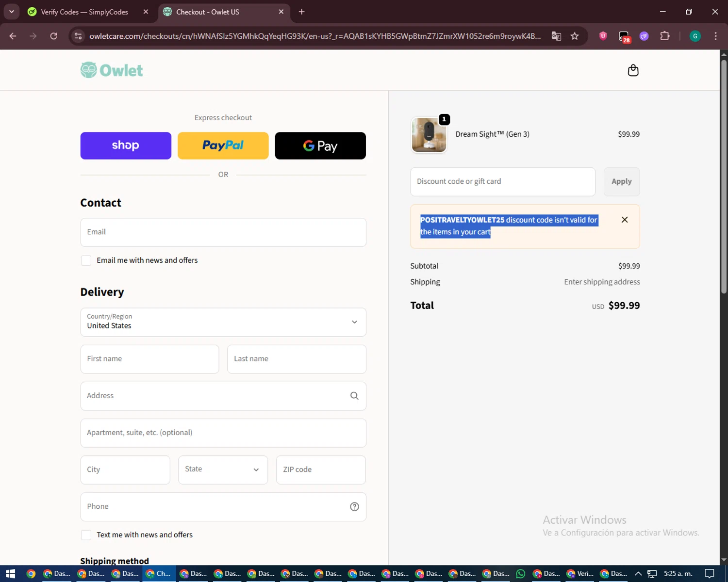The width and height of the screenshot is (728, 582).
Task: Click the phone help question mark icon
Action: (354, 506)
